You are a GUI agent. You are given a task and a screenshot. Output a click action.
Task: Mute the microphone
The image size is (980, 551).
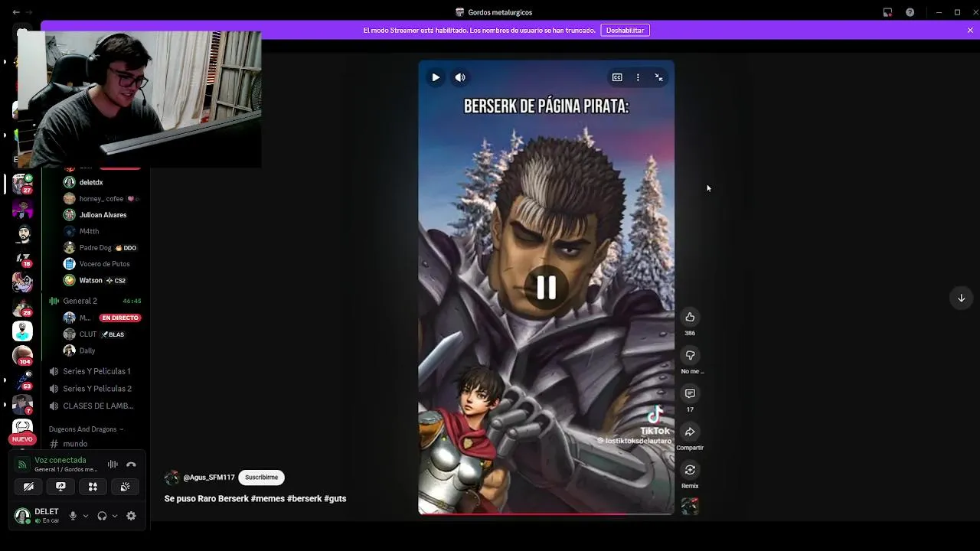pos(73,516)
